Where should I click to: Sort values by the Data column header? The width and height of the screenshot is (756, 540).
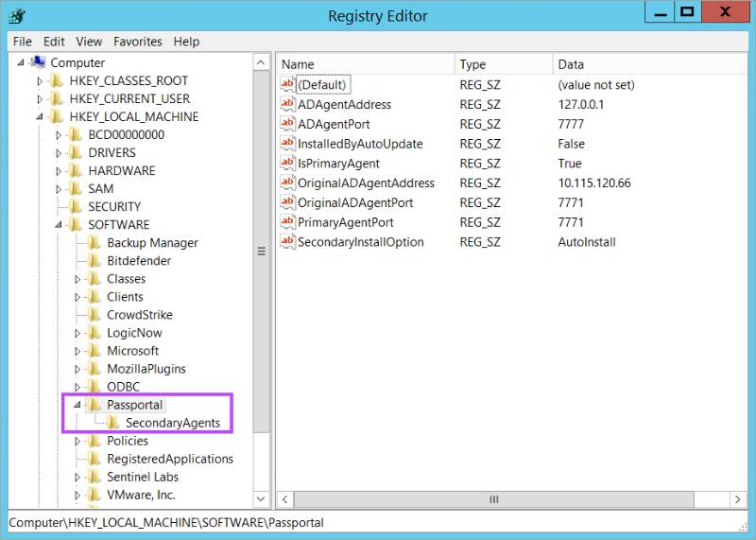(x=650, y=64)
